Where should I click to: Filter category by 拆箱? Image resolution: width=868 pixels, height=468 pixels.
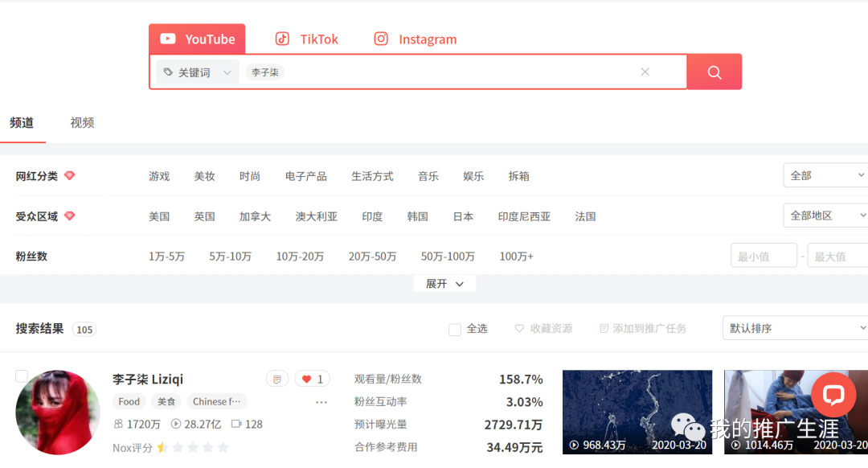coord(518,176)
